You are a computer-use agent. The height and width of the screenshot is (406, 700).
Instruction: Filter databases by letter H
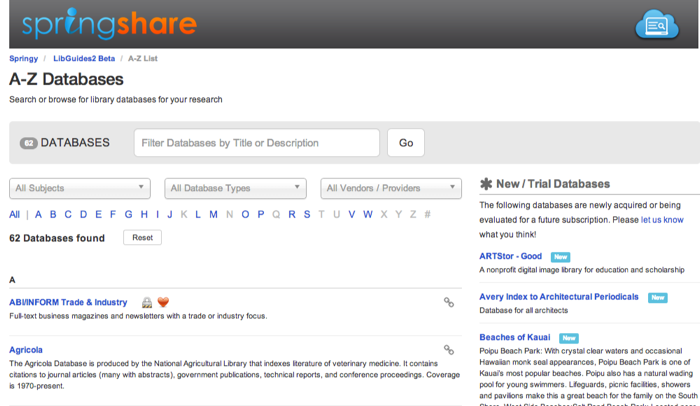pyautogui.click(x=144, y=214)
